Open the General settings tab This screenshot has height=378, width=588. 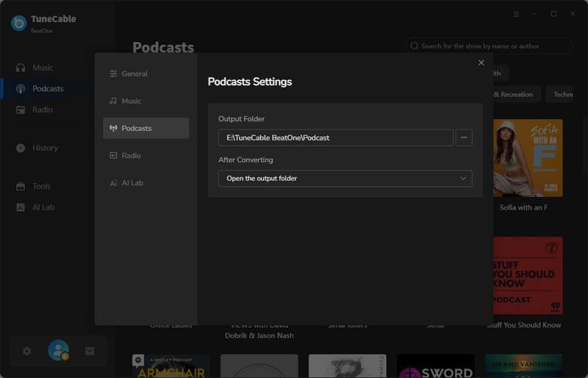(x=146, y=74)
